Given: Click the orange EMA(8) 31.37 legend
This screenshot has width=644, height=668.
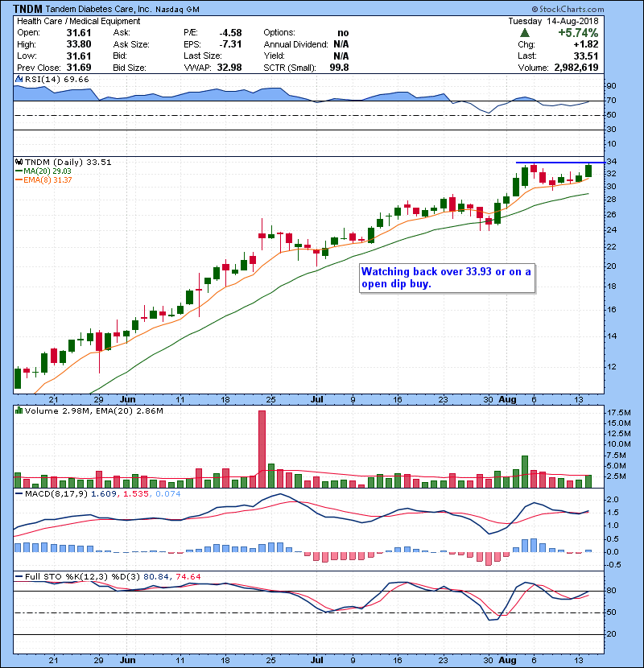Looking at the screenshot, I should pyautogui.click(x=43, y=179).
